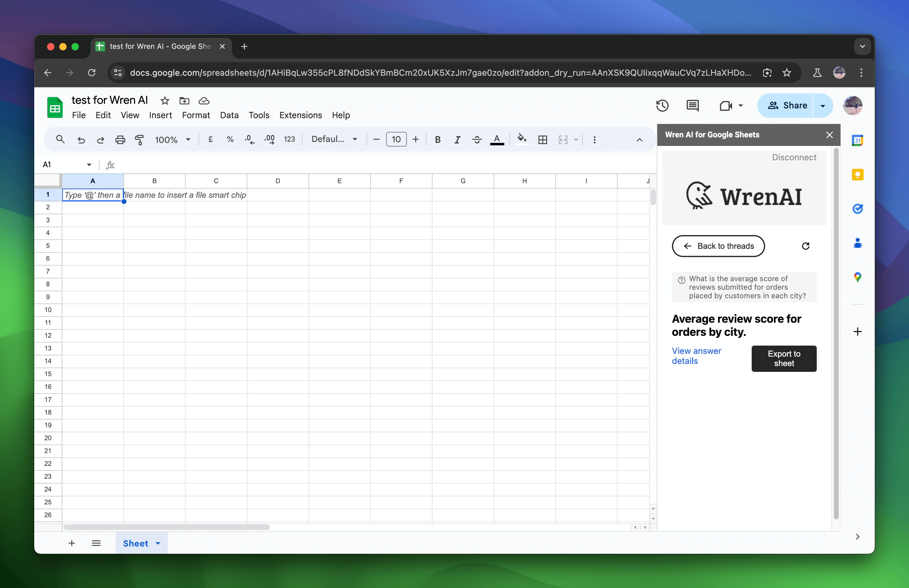Add a new sheet
This screenshot has height=588, width=909.
click(71, 543)
